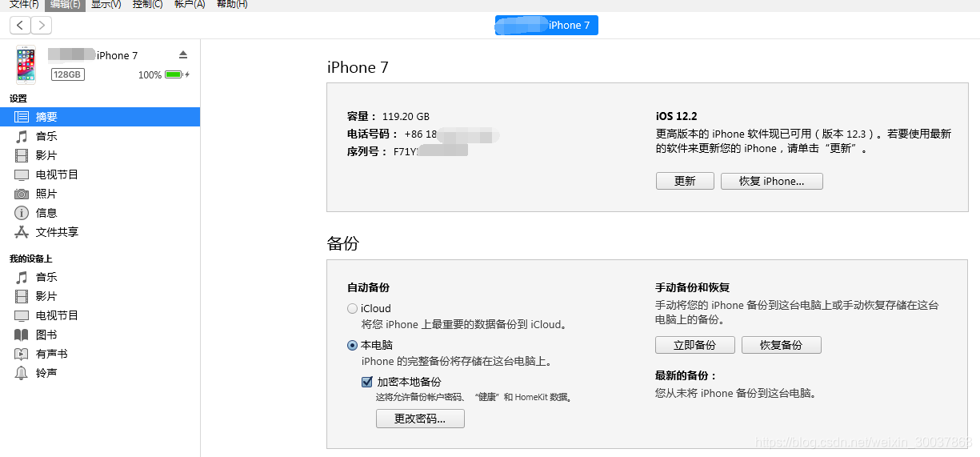Open 信息 info icon in sidebar

point(22,213)
